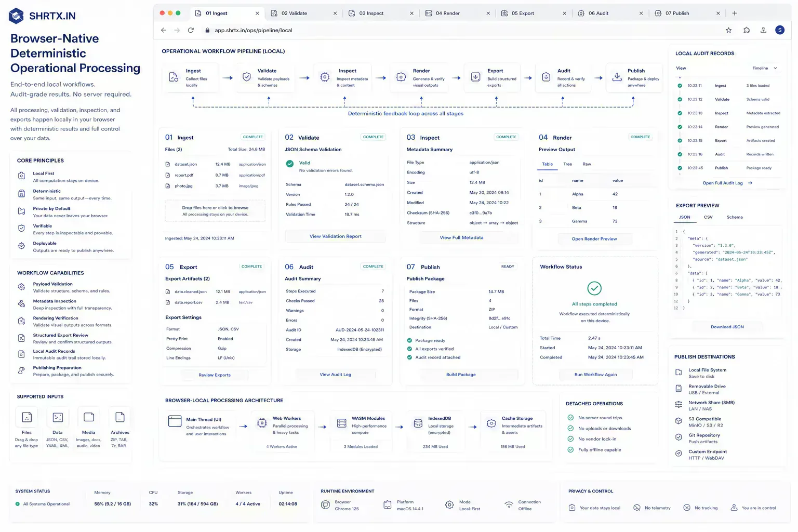Click the Publish pipeline stage icon
Viewport: 798px width, 532px height.
617,76
